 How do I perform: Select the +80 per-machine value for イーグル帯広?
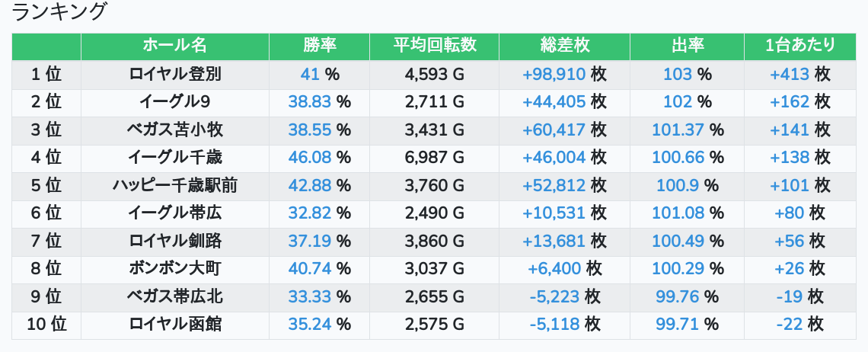click(790, 213)
